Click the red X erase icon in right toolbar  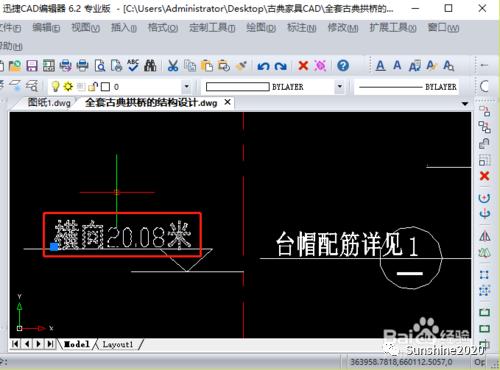click(x=484, y=176)
